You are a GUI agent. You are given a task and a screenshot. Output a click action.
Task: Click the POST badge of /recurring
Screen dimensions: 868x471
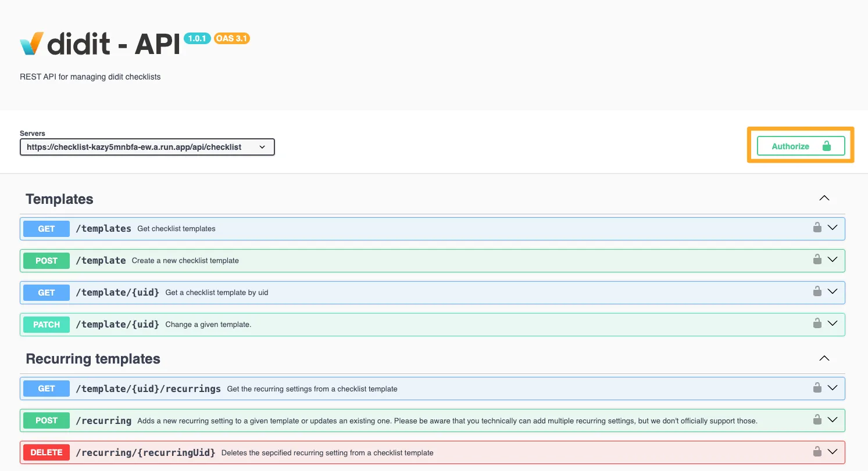[x=47, y=420]
